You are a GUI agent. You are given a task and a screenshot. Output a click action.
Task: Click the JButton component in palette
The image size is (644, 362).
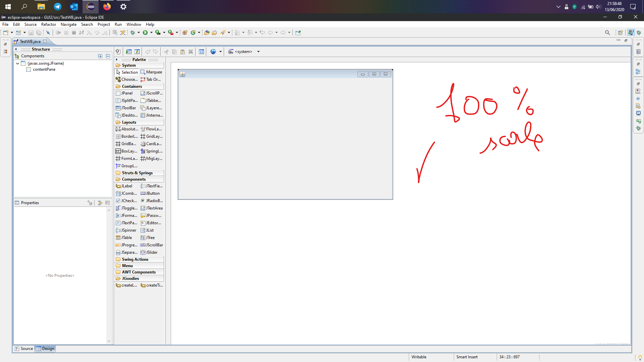pyautogui.click(x=152, y=193)
